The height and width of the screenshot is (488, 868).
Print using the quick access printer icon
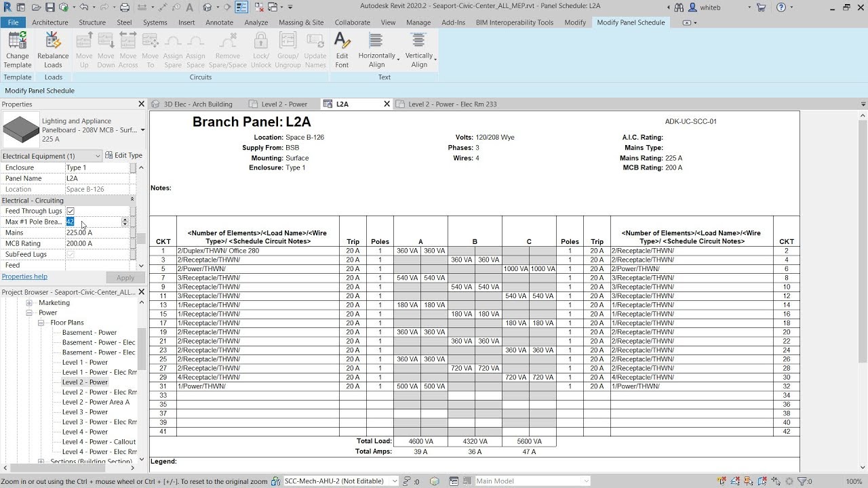point(124,7)
